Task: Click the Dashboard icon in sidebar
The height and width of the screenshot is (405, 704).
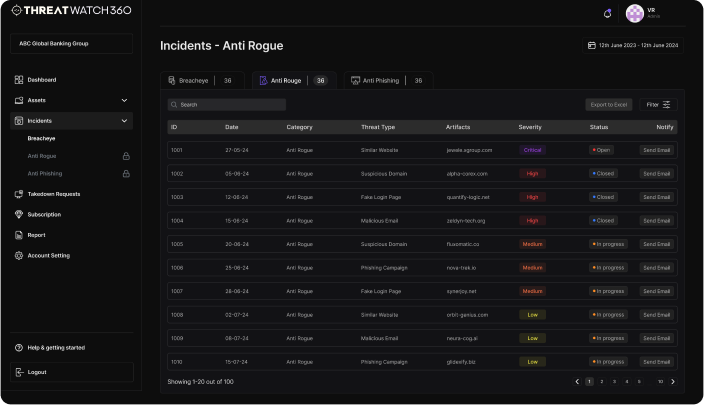Action: (19, 79)
